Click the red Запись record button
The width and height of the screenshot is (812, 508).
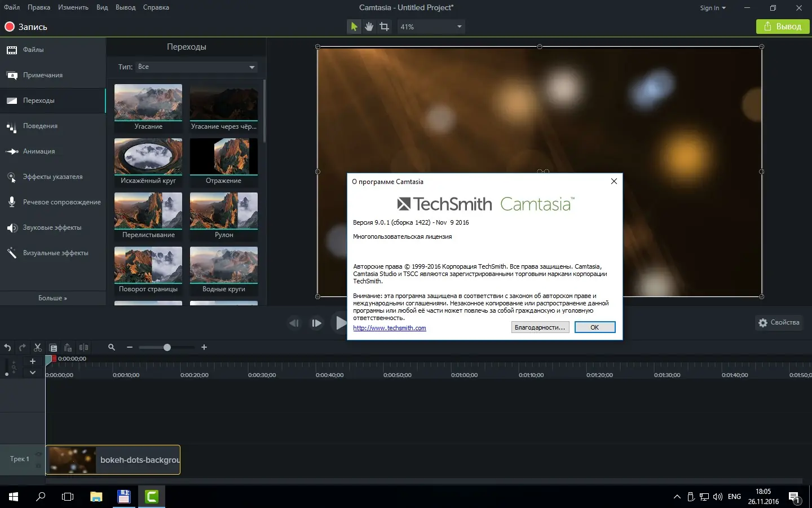(x=26, y=27)
